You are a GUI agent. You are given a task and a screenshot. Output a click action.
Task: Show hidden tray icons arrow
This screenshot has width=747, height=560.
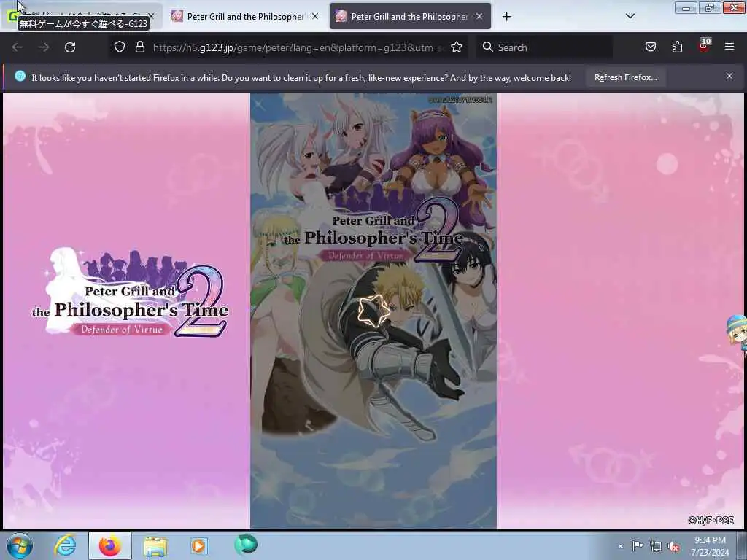(x=620, y=546)
